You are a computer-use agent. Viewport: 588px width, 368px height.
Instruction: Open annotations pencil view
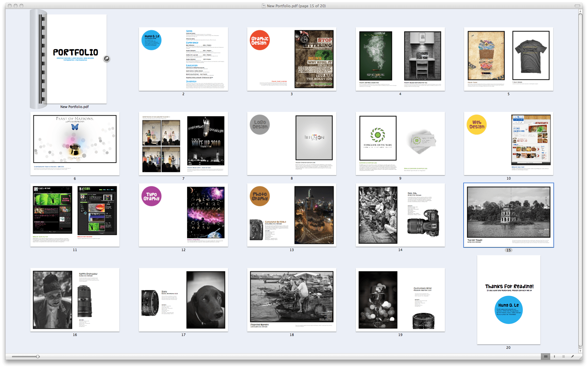pos(572,356)
